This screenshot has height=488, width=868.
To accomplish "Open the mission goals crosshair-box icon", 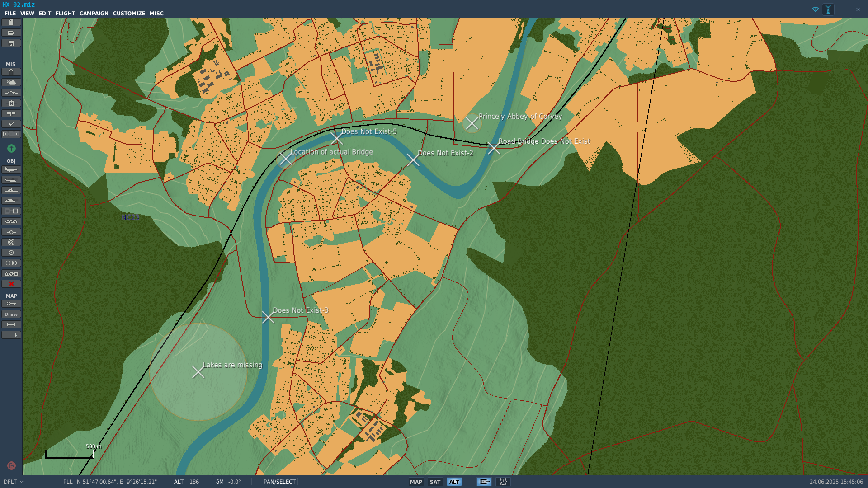I will point(11,103).
